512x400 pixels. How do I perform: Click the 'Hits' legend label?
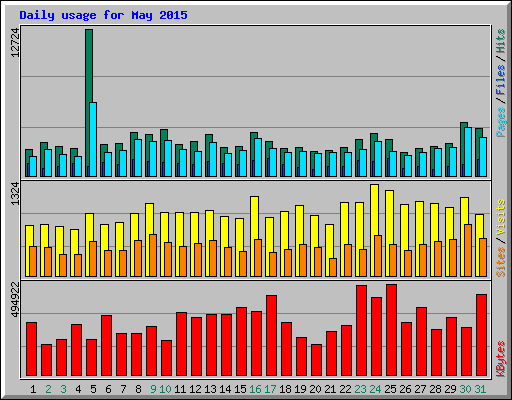click(x=500, y=41)
